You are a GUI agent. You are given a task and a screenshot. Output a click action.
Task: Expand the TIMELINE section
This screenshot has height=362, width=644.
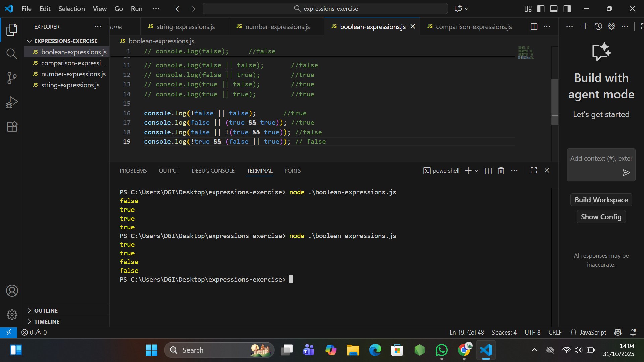[x=47, y=322]
